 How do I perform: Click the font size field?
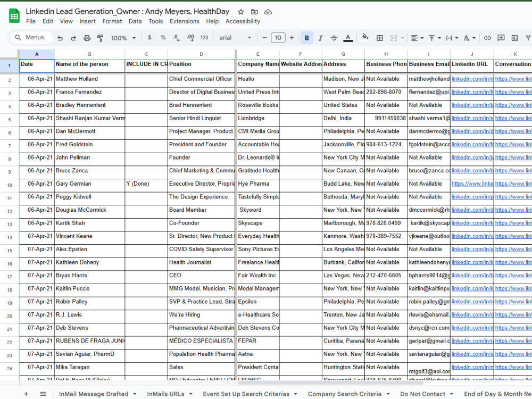click(x=278, y=38)
